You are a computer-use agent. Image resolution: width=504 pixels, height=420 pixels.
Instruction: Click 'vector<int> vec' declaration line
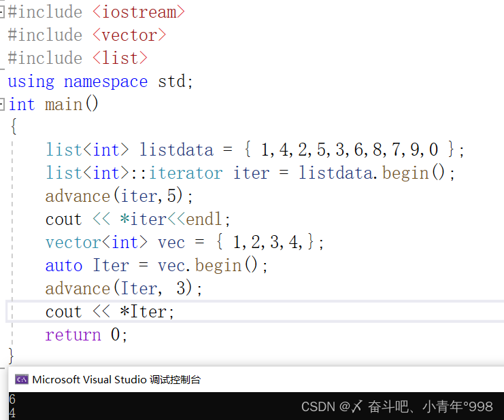point(184,242)
